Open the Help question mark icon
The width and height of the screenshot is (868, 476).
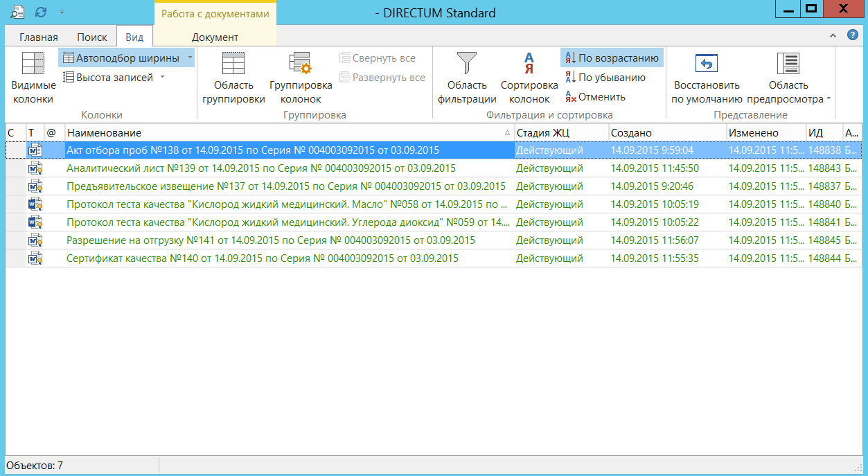(x=853, y=35)
